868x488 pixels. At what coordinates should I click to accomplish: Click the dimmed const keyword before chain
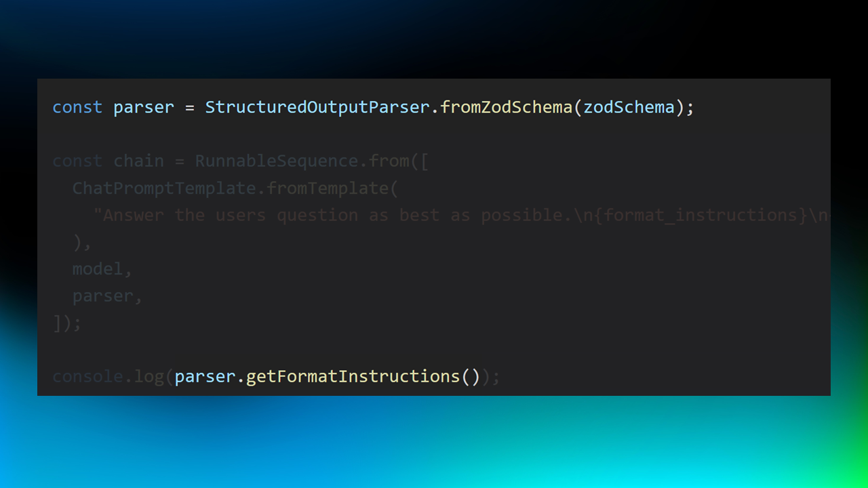(77, 161)
